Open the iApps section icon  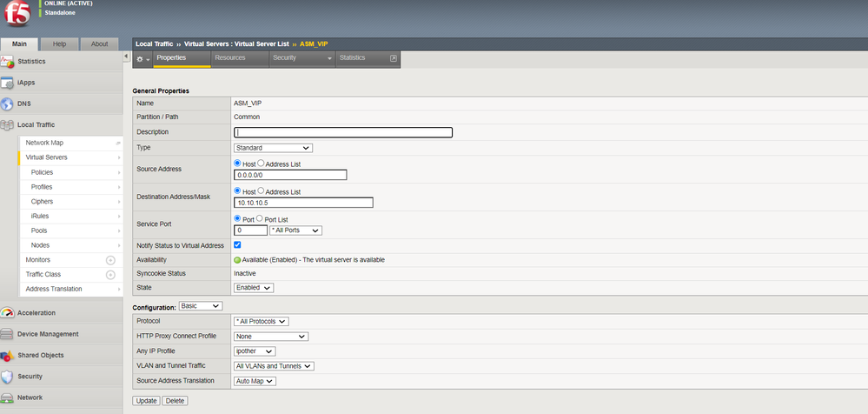[7, 83]
